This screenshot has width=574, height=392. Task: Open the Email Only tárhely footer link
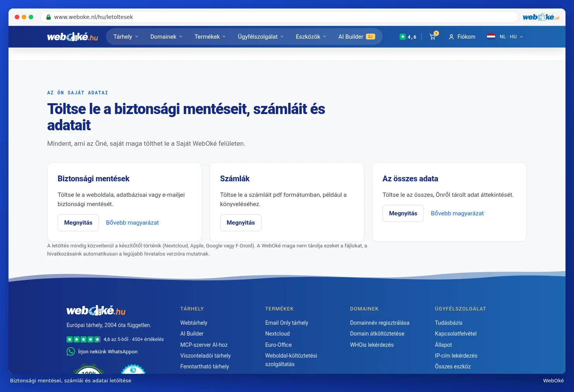tap(287, 323)
